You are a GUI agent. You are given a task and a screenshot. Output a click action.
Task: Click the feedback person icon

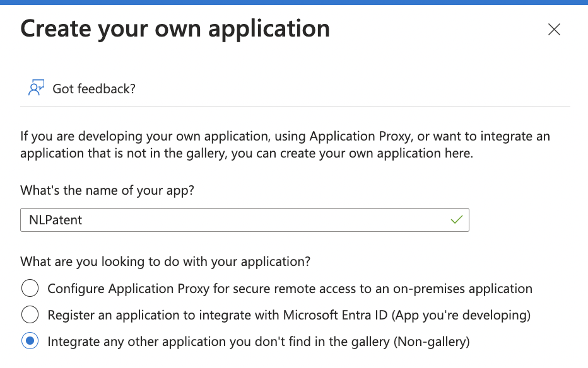click(36, 88)
